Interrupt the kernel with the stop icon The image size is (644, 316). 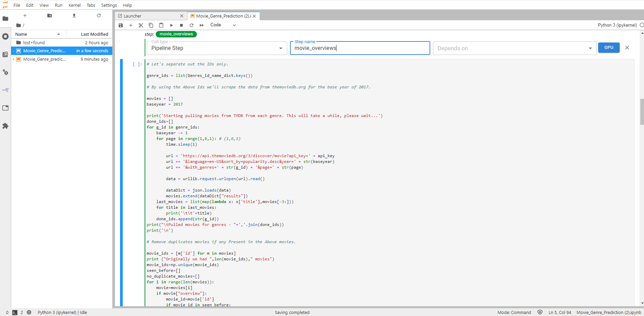click(181, 25)
